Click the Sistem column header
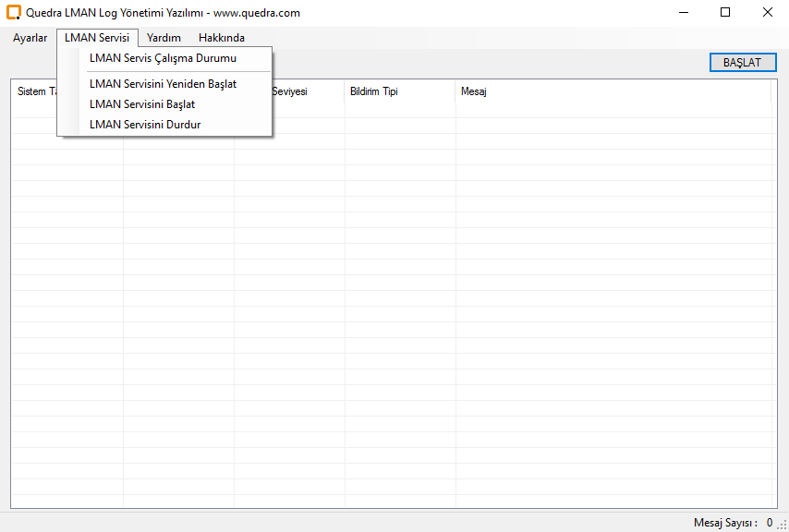The height and width of the screenshot is (532, 789). click(35, 91)
